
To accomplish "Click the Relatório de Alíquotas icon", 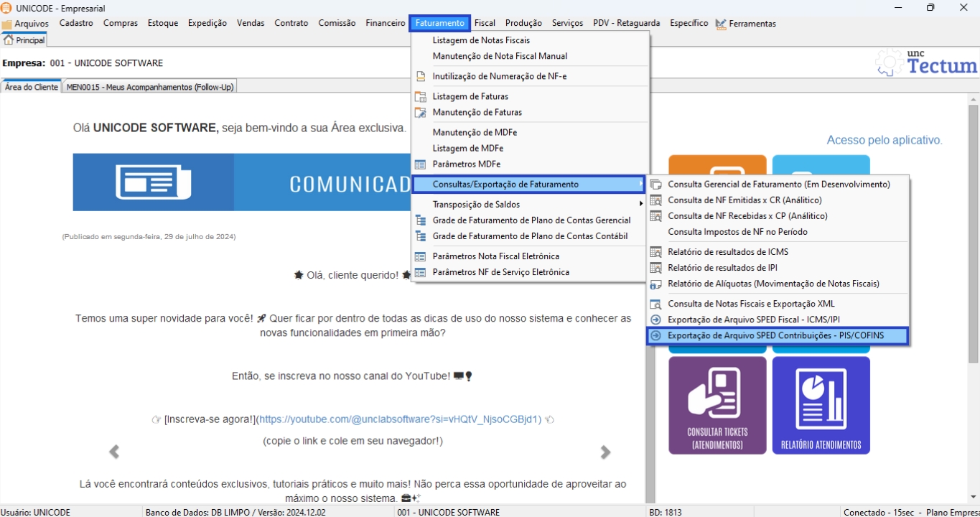I will click(655, 284).
